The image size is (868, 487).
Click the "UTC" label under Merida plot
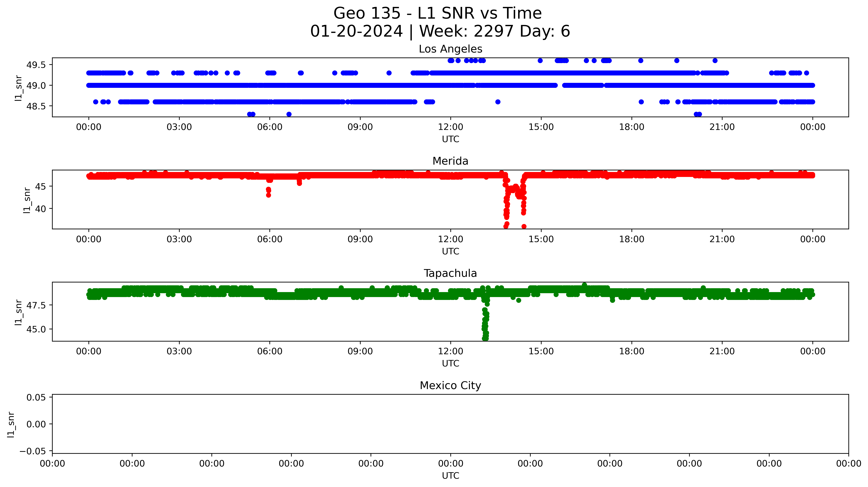tap(451, 251)
